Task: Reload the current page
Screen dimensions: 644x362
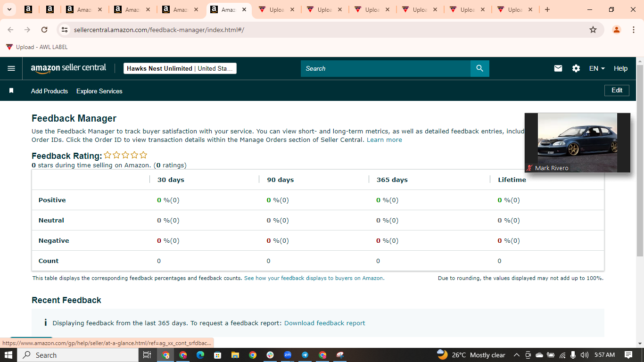Action: click(x=44, y=30)
